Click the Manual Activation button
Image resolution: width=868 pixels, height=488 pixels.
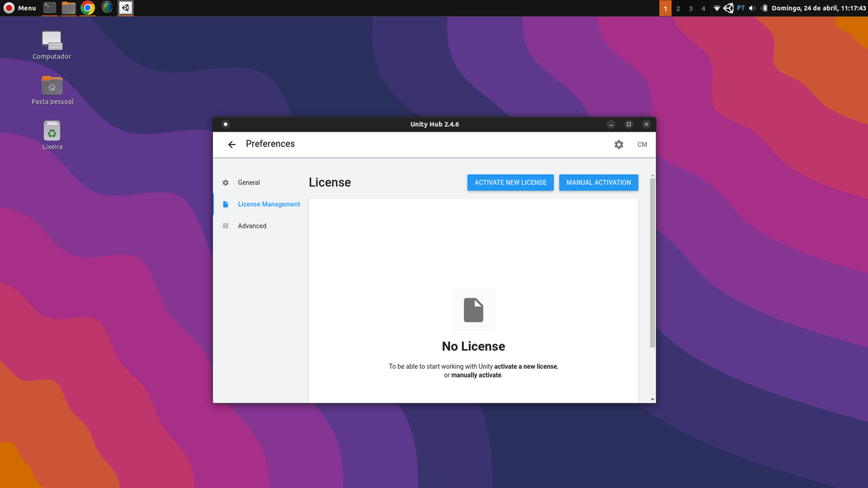[599, 182]
